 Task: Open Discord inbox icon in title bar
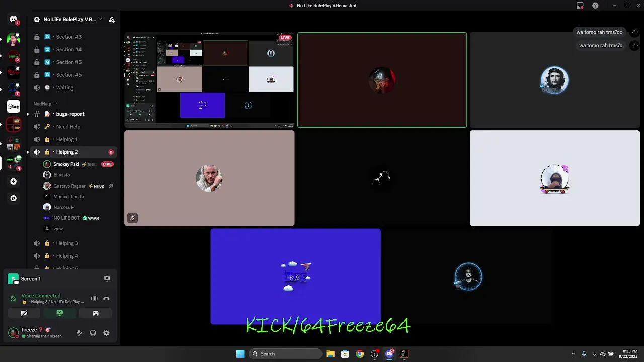(580, 5)
